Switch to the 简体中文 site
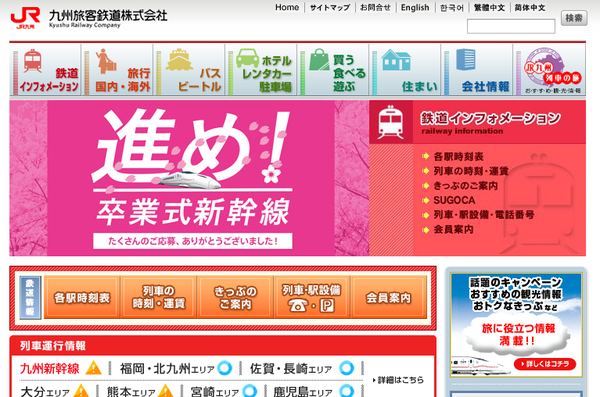Image resolution: width=600 pixels, height=397 pixels. 530,8
